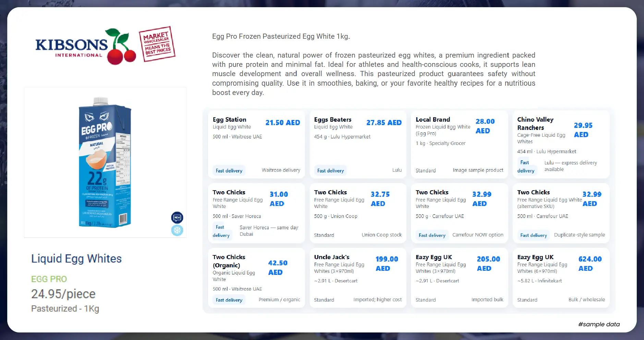The image size is (644, 340).
Task: Click the 24.95/piece price text
Action: 63,294
